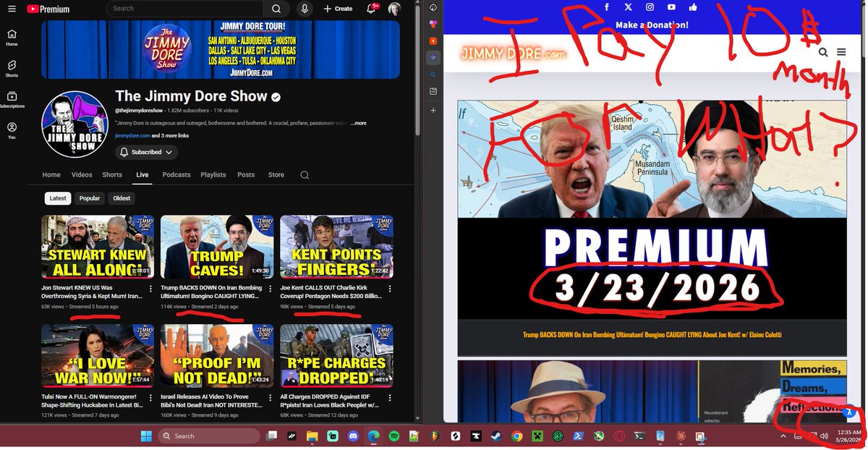Screen dimensions: 868x450
Task: Click the accessibility widget on JimmyDore.com
Action: [x=850, y=412]
